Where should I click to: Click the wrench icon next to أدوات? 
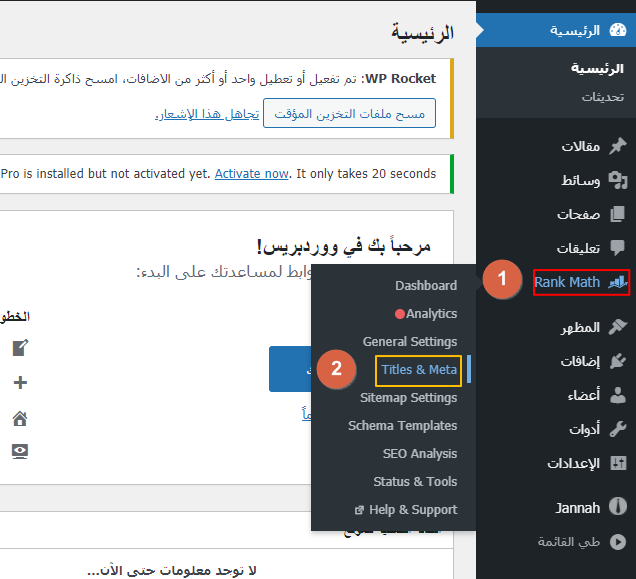click(x=617, y=429)
